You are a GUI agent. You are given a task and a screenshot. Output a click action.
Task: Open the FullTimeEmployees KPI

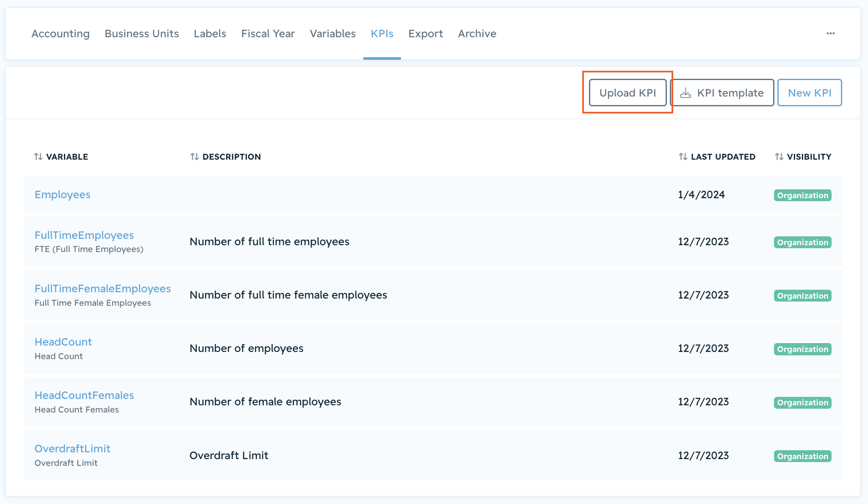click(84, 235)
